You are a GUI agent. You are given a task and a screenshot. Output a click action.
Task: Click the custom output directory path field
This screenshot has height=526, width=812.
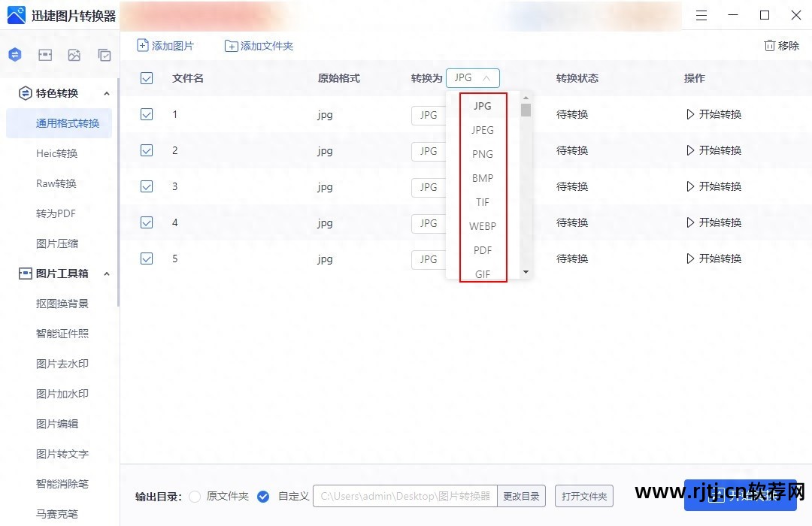point(406,496)
